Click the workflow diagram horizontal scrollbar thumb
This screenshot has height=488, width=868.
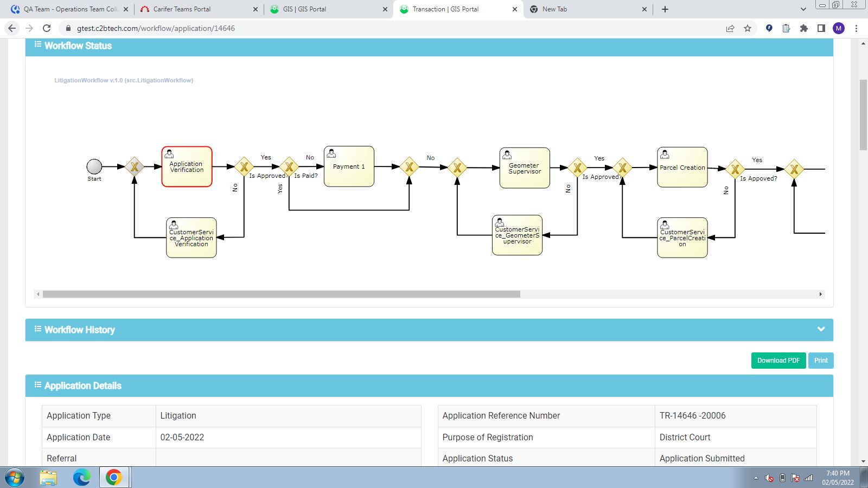(x=282, y=294)
